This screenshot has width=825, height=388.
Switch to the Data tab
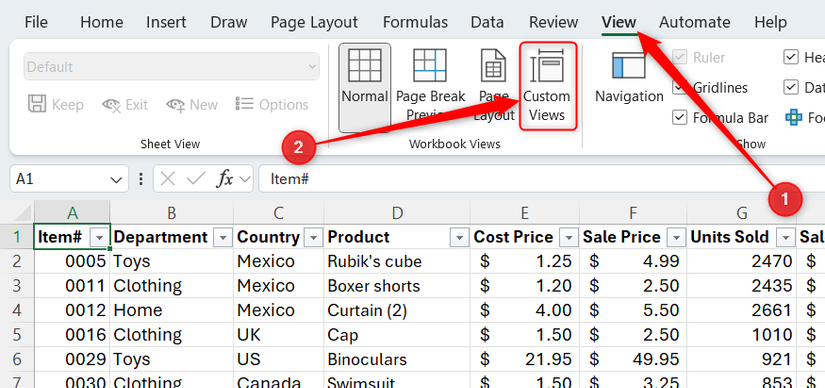487,22
